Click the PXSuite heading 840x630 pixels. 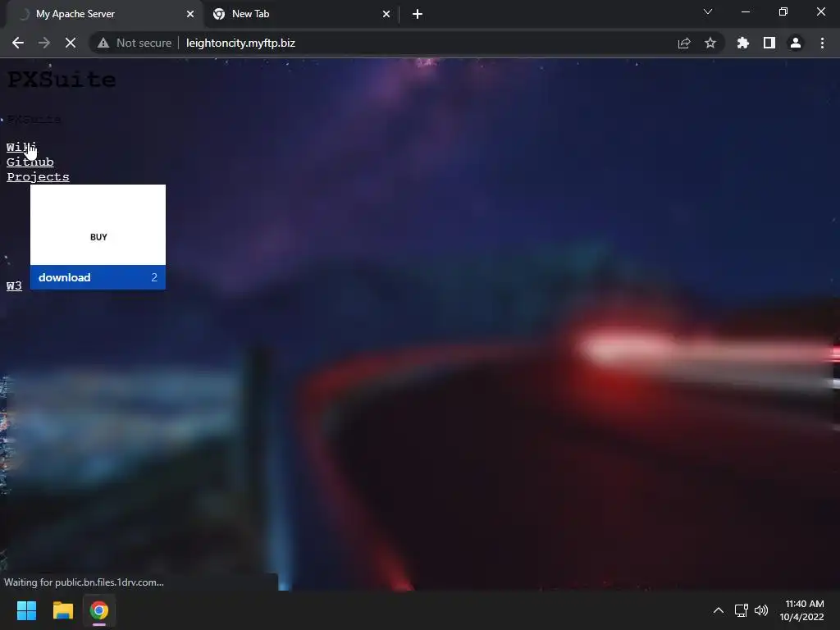tap(62, 80)
